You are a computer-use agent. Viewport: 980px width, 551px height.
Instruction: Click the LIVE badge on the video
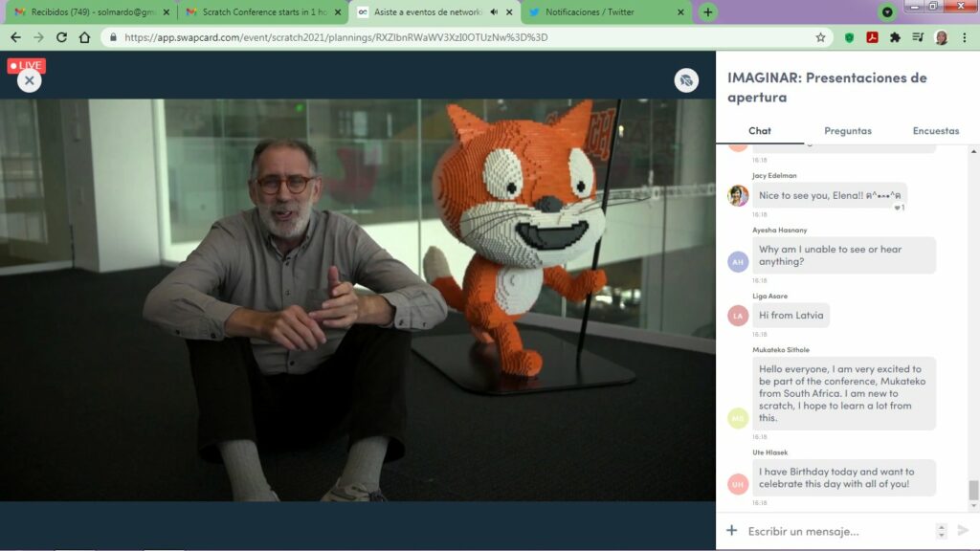[26, 65]
